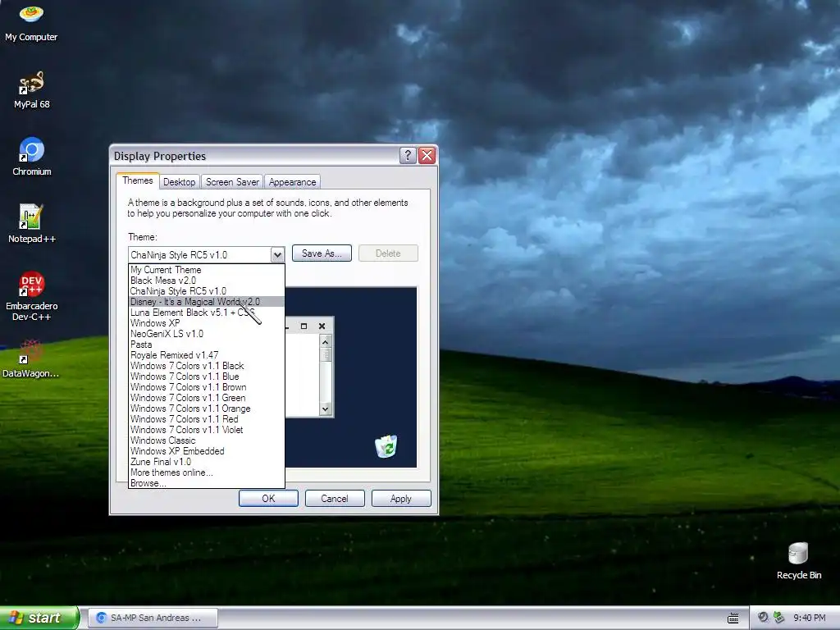Viewport: 840px width, 630px height.
Task: Open the Start menu
Action: [39, 618]
